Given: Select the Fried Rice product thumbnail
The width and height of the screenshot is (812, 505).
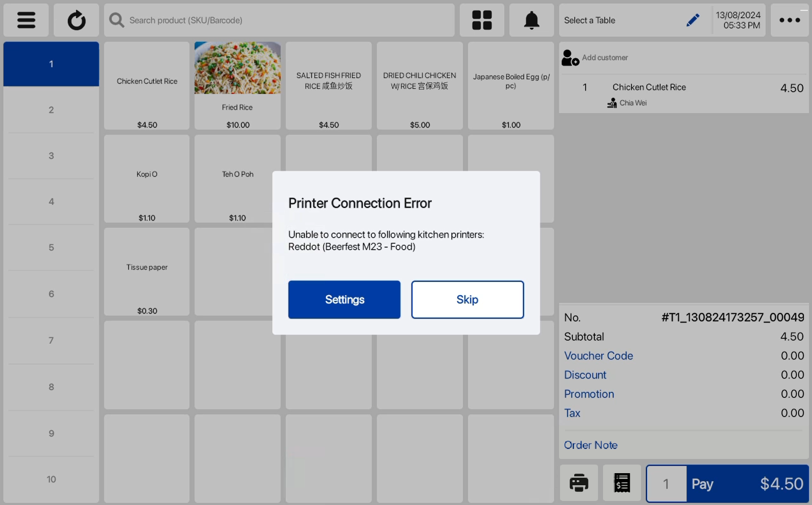Looking at the screenshot, I should 237,68.
